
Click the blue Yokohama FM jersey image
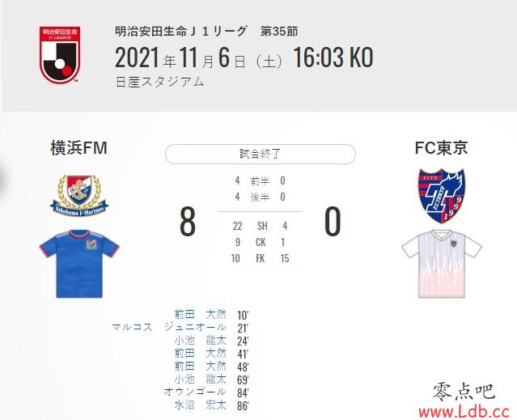click(x=79, y=264)
